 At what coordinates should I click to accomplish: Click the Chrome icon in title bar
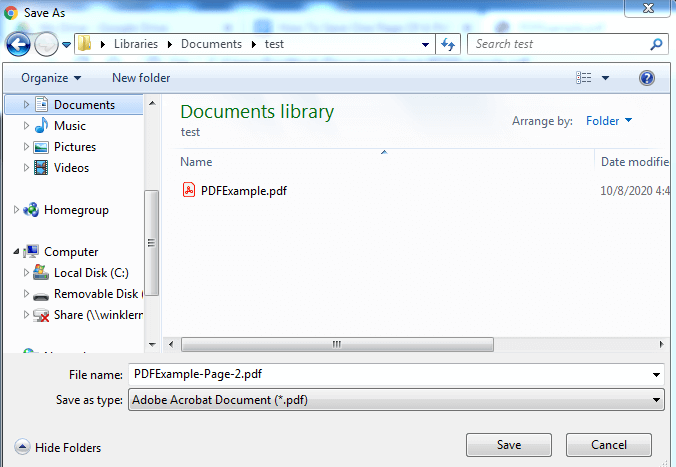pos(11,13)
